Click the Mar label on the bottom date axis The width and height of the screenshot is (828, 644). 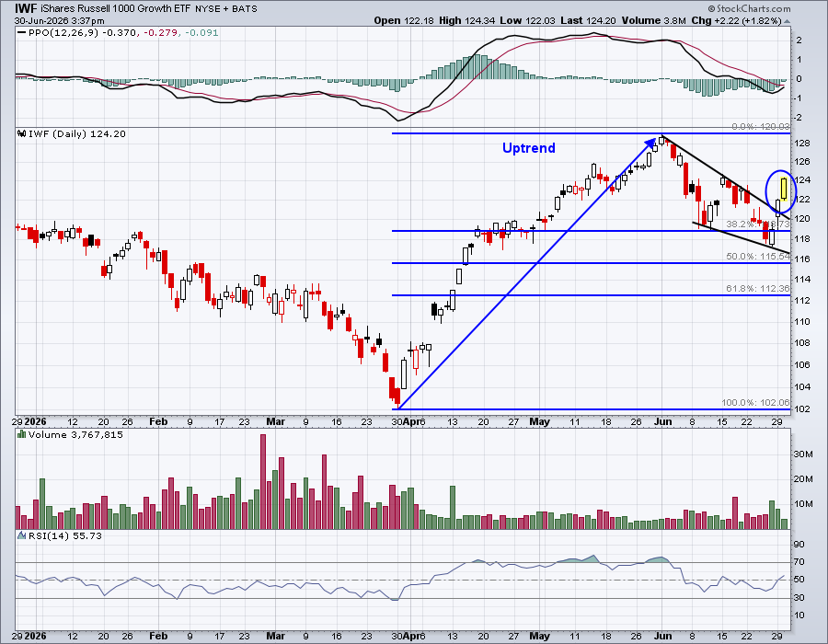coord(276,636)
